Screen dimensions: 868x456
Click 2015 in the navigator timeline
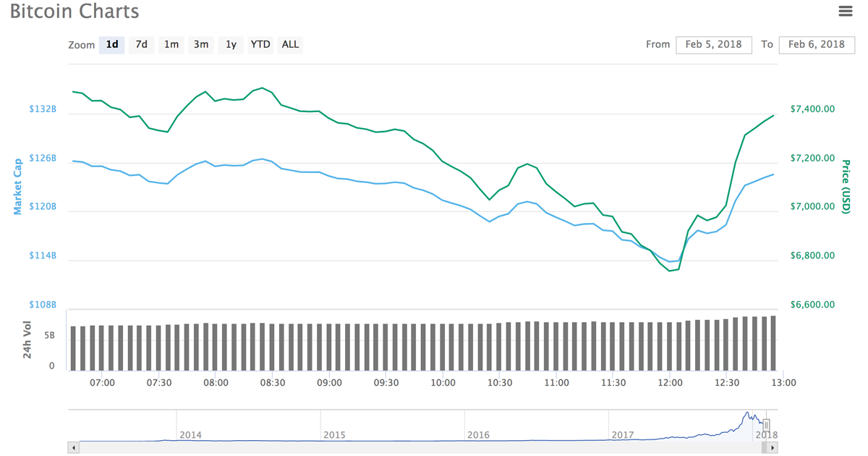click(334, 435)
